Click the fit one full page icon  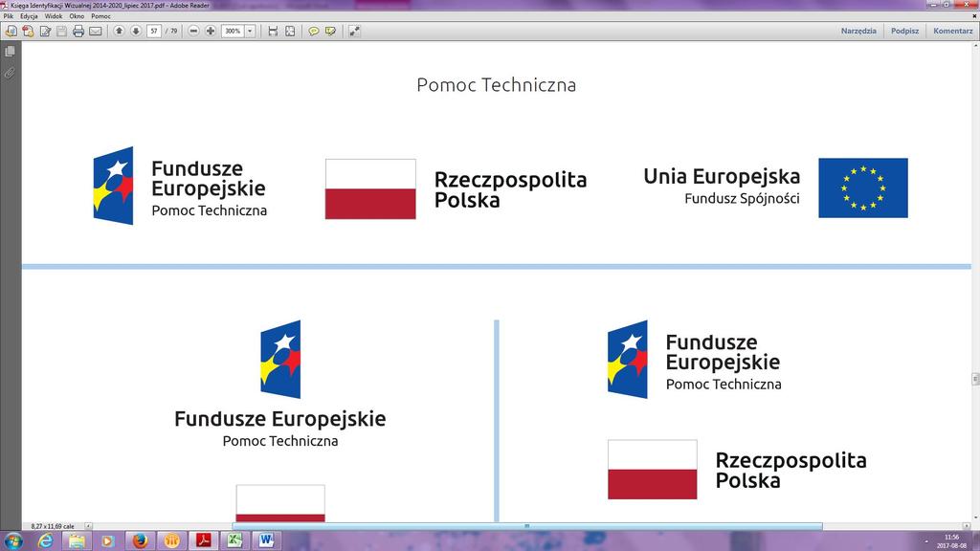coord(290,31)
